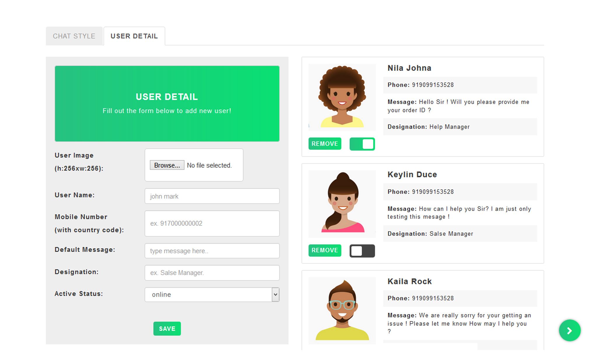This screenshot has height=364, width=597.
Task: Click 'Designation: Salse Manager' text
Action: 430,234
